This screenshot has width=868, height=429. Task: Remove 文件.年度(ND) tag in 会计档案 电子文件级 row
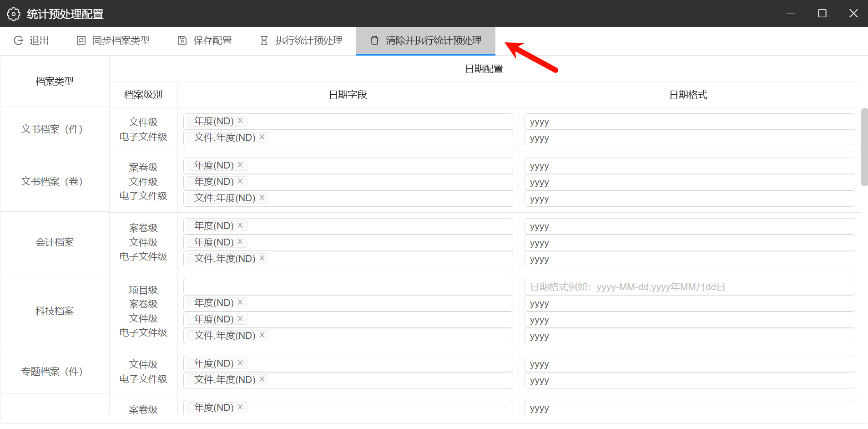click(x=262, y=258)
